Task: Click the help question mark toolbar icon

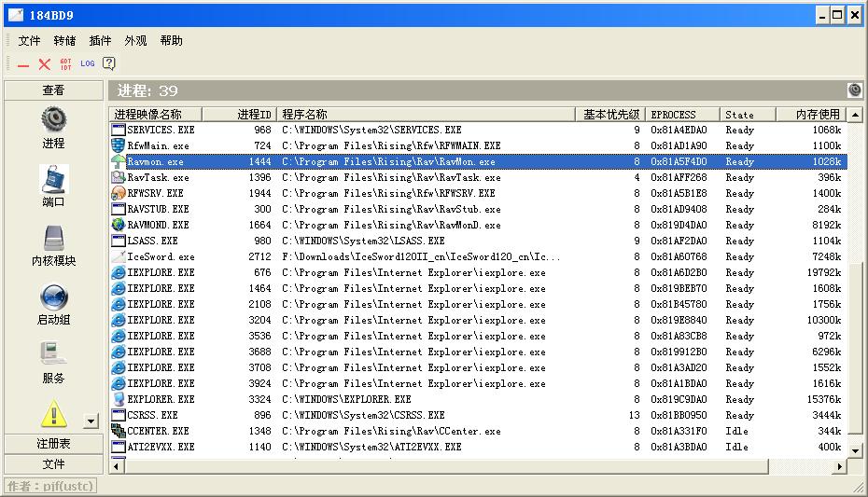Action: pos(109,63)
